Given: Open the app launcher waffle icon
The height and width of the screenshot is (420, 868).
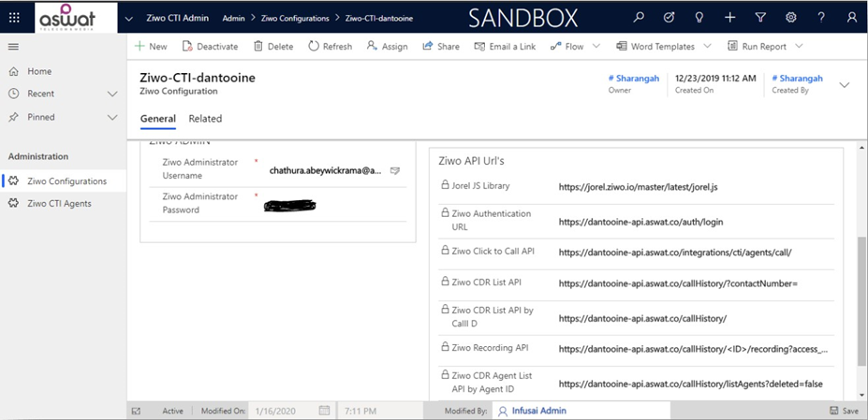Looking at the screenshot, I should [x=14, y=17].
